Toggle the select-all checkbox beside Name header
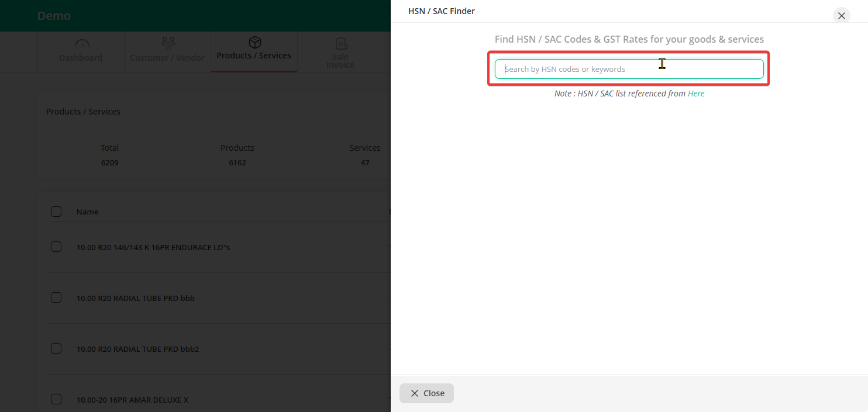 [56, 212]
